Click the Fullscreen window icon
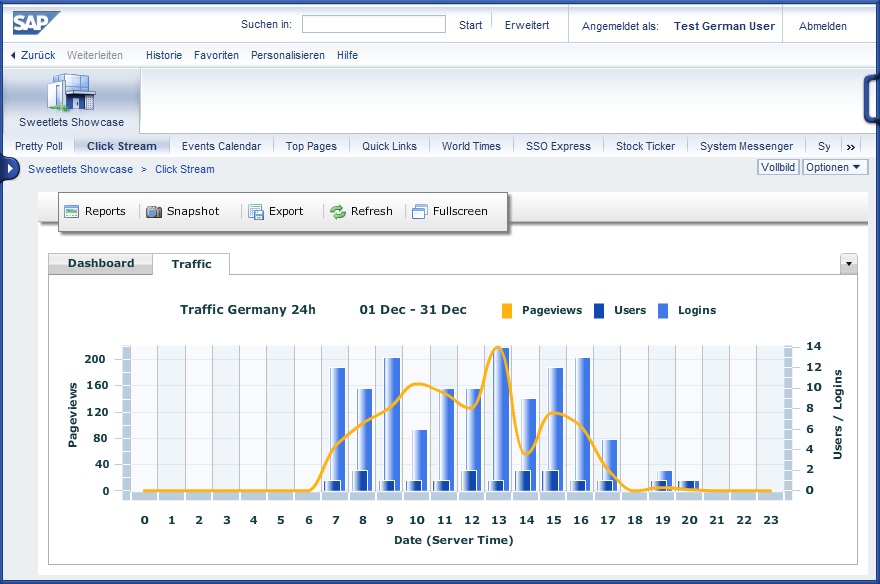Image resolution: width=880 pixels, height=584 pixels. point(420,211)
